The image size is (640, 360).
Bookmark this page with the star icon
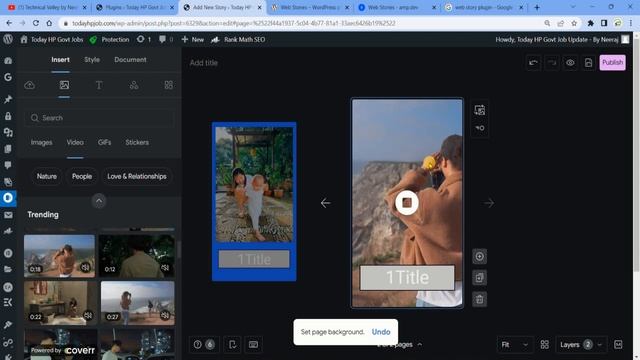pos(574,23)
